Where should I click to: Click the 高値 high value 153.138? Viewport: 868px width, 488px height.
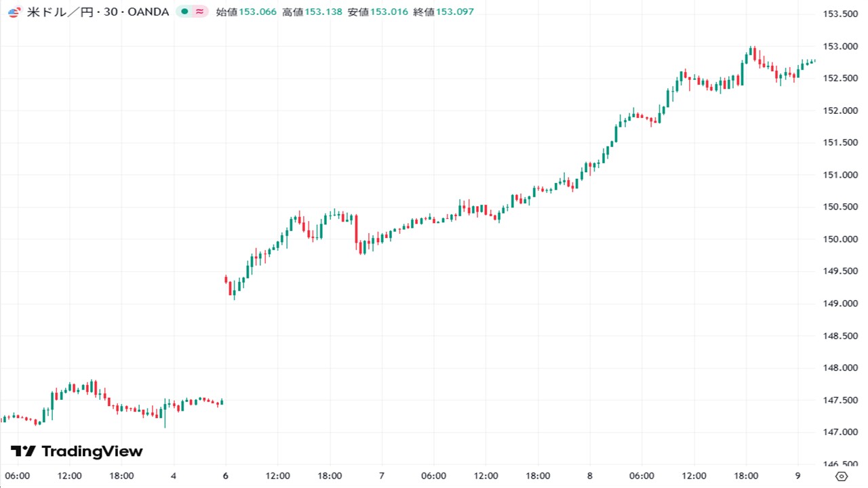(323, 12)
